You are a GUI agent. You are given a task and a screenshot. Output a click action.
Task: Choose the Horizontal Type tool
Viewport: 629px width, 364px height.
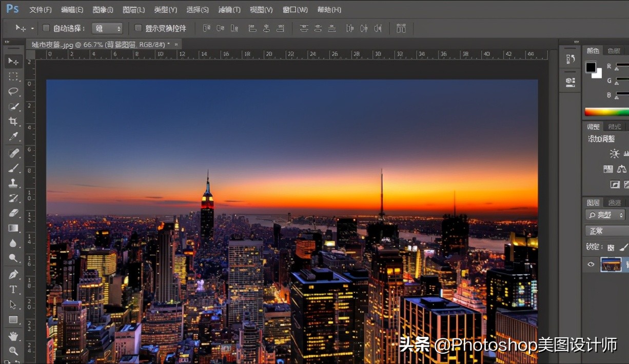[13, 289]
